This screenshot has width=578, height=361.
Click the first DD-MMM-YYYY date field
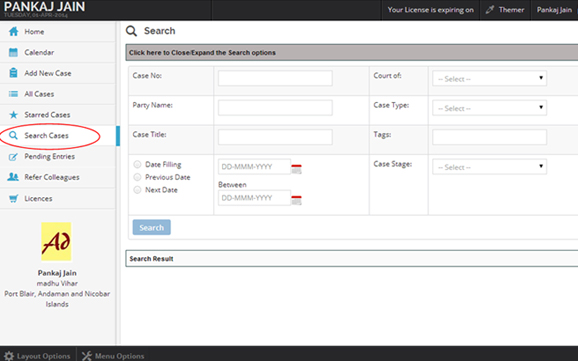click(x=254, y=167)
